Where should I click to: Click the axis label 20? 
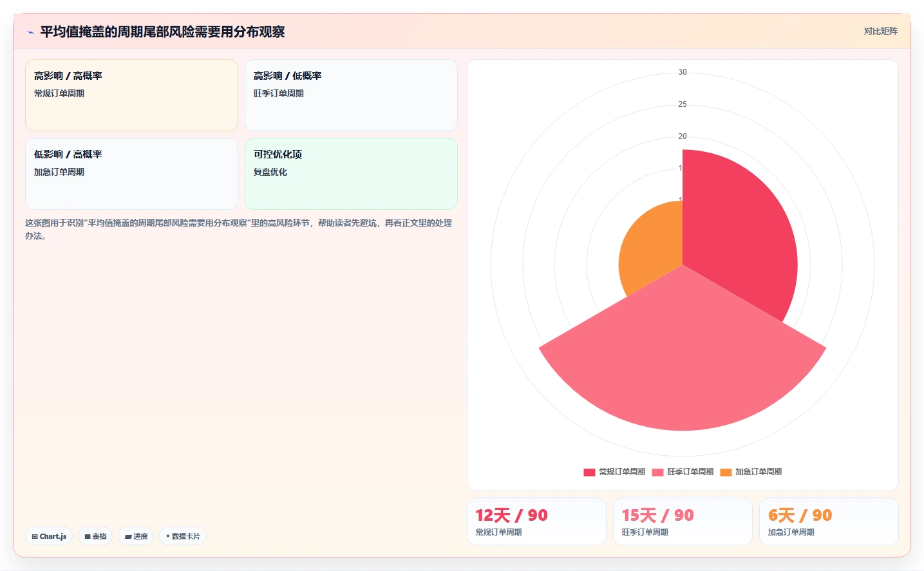[683, 136]
